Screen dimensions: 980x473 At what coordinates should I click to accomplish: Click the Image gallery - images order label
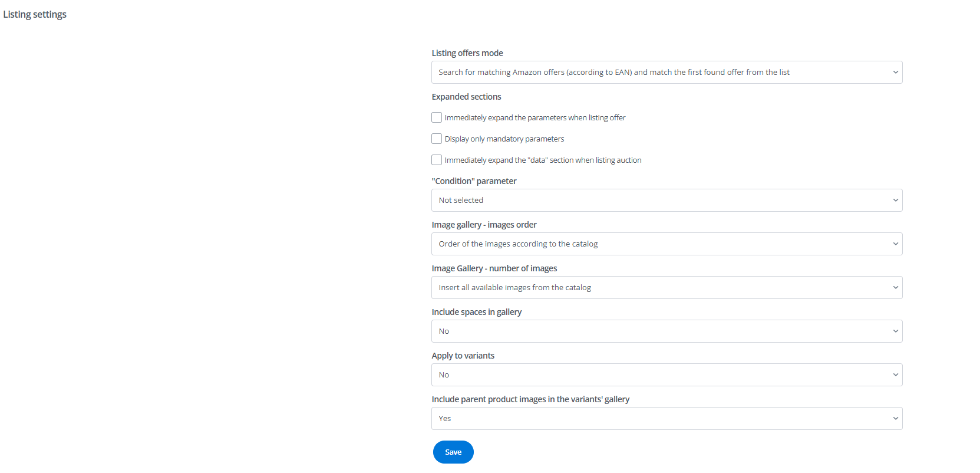(484, 225)
